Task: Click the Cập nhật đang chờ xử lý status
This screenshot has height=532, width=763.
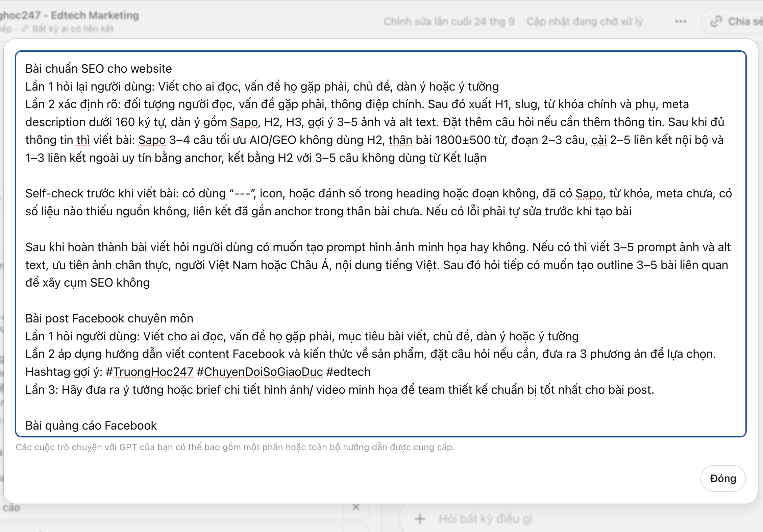Action: click(x=584, y=21)
